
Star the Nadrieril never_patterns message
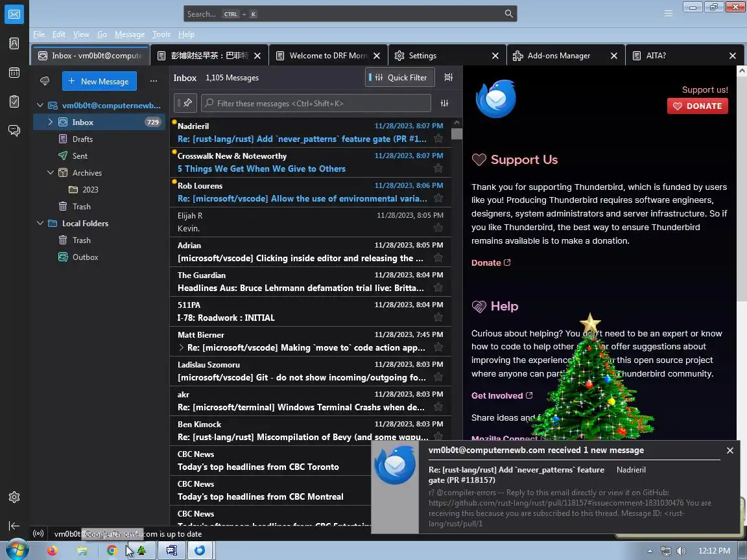(438, 139)
